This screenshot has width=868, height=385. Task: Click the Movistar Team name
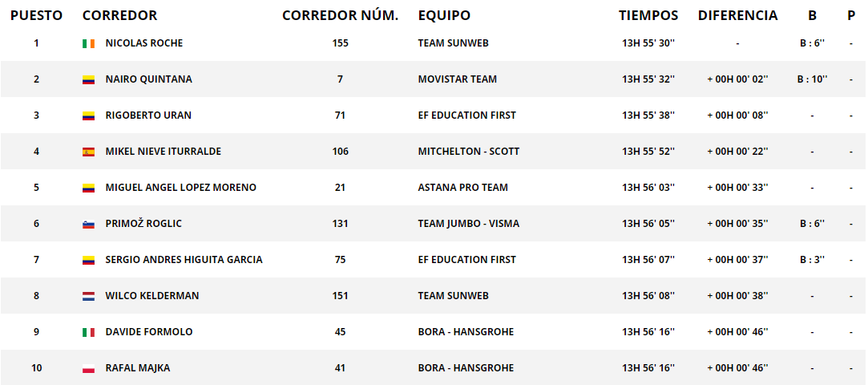(458, 79)
